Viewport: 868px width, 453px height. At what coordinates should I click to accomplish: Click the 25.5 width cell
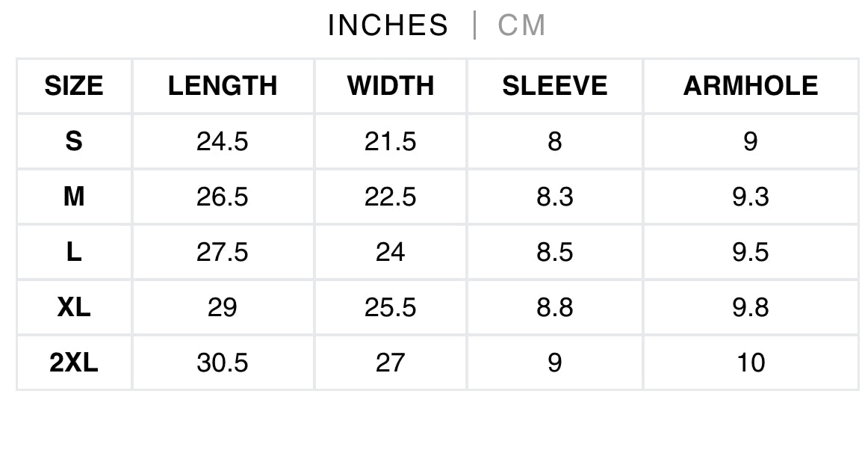[x=391, y=307]
